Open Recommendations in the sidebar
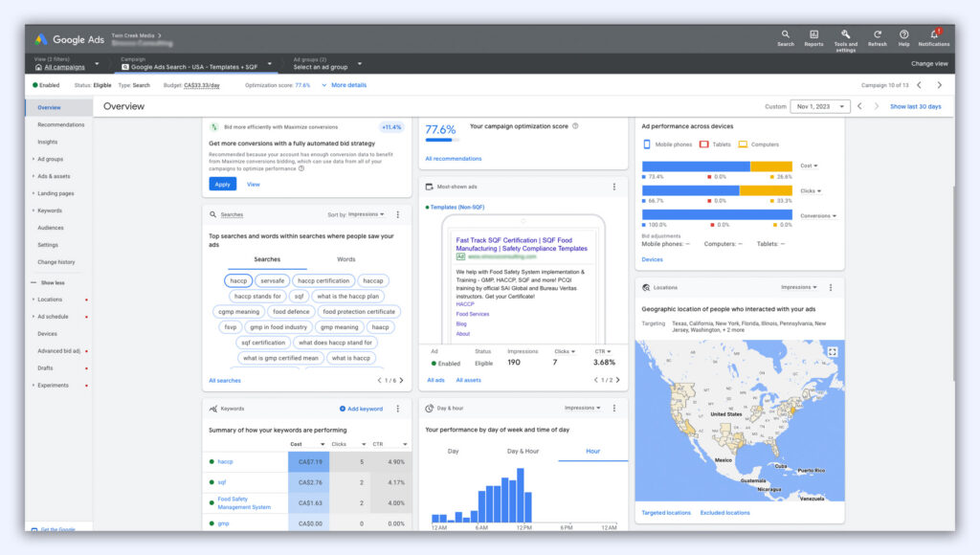Viewport: 980px width, 555px height. point(60,125)
